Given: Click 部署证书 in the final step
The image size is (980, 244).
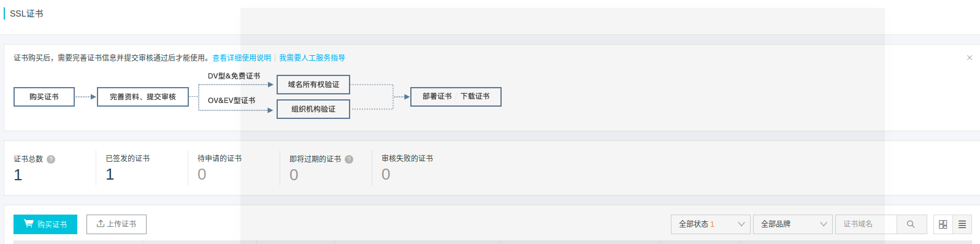Looking at the screenshot, I should (x=437, y=97).
